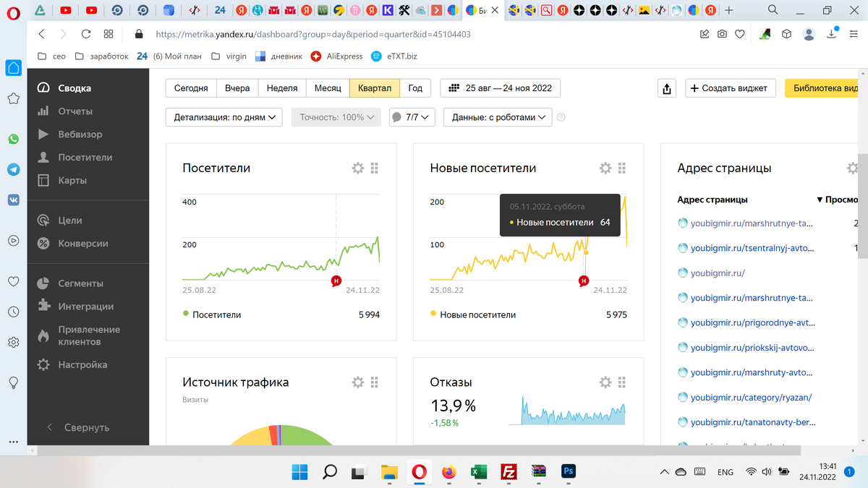Open Photoshop from the taskbar
This screenshot has height=488, width=868.
coord(568,472)
